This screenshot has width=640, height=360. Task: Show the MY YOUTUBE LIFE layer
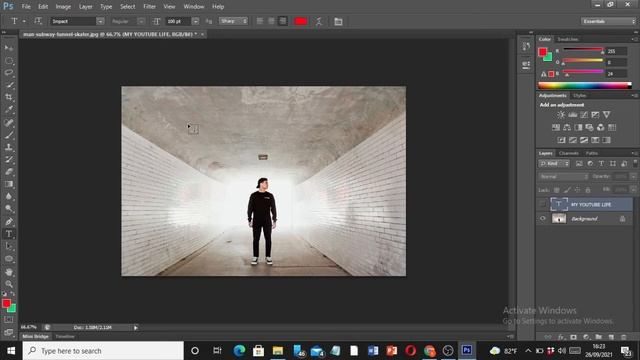[x=542, y=204]
